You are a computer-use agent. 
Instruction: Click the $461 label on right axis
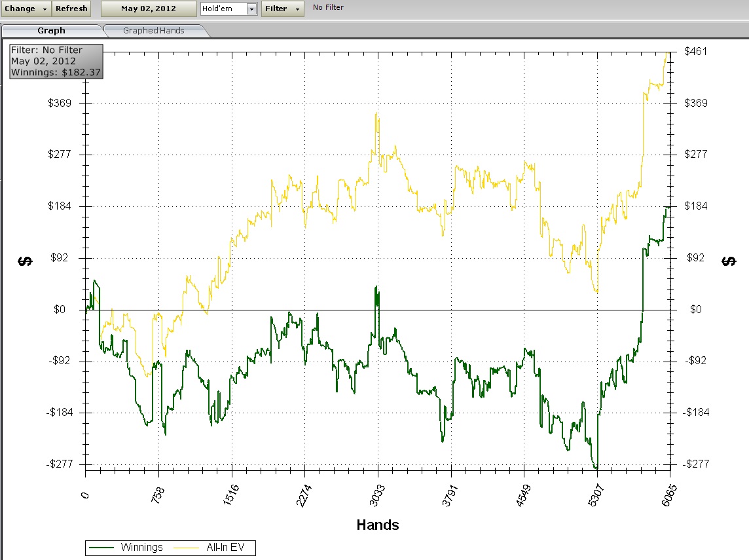click(695, 51)
